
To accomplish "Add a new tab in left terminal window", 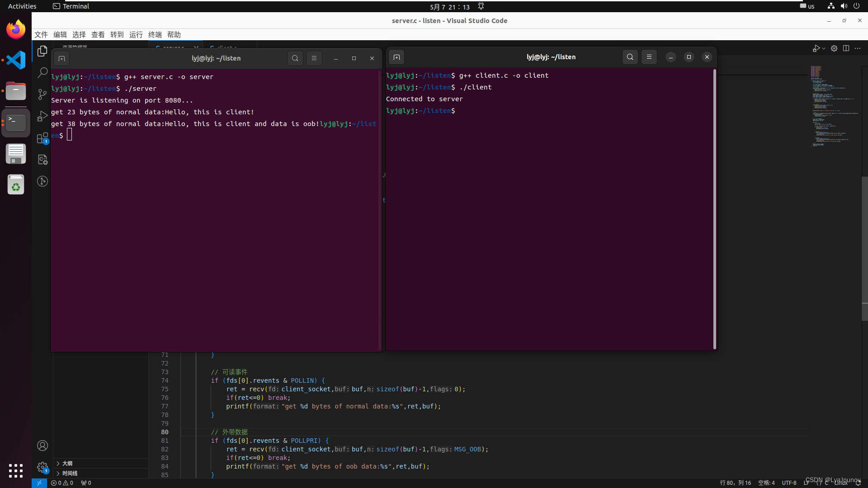I will (x=62, y=58).
